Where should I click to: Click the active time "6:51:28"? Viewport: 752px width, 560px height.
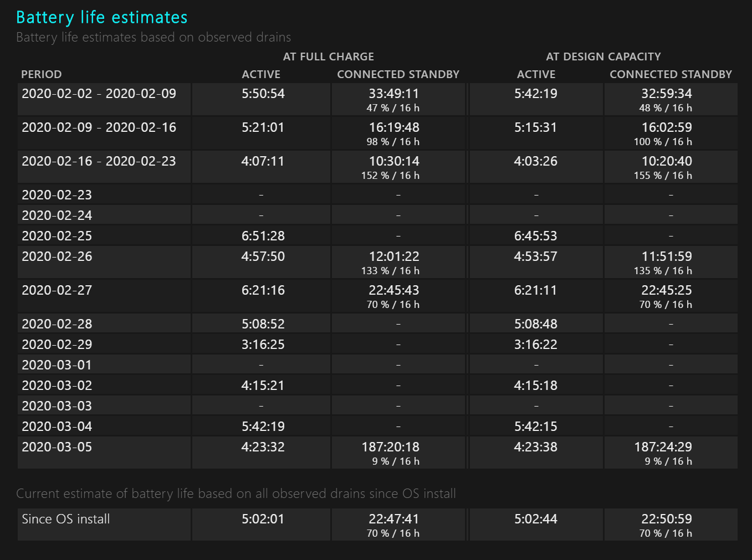263,236
